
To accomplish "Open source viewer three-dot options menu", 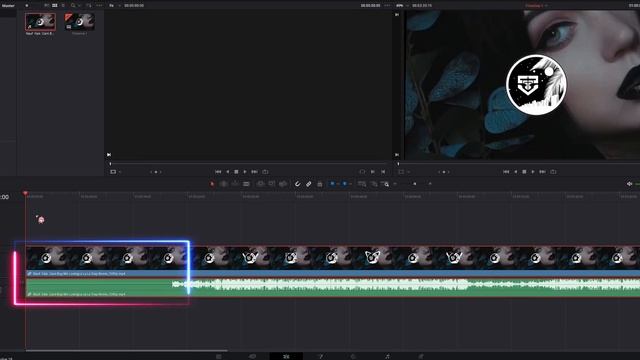I will click(x=387, y=6).
